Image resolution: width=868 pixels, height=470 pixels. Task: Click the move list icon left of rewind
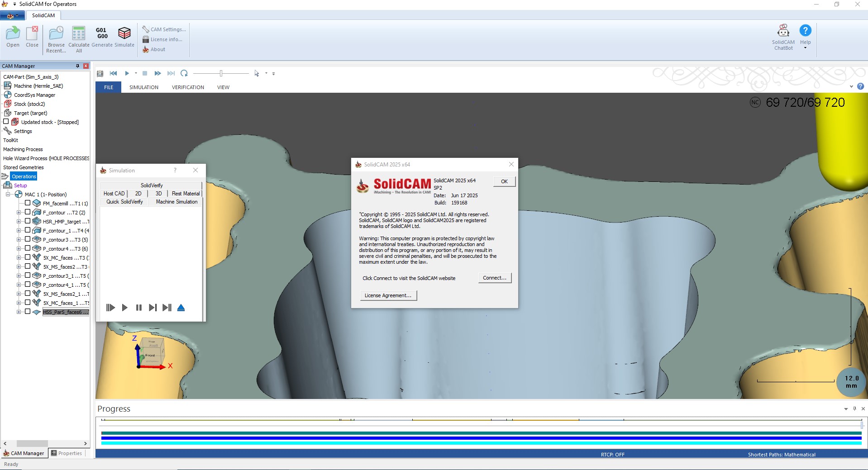click(x=100, y=73)
